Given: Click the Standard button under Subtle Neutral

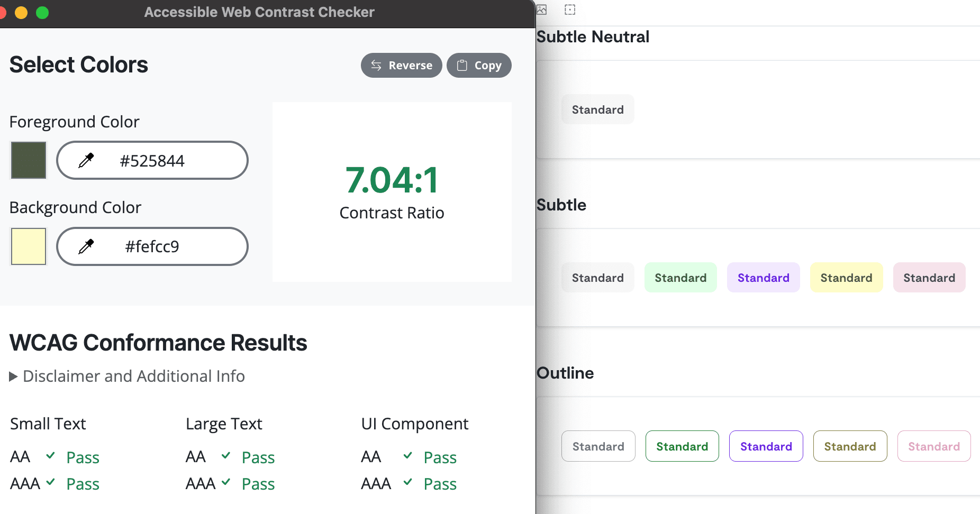Looking at the screenshot, I should pos(597,109).
